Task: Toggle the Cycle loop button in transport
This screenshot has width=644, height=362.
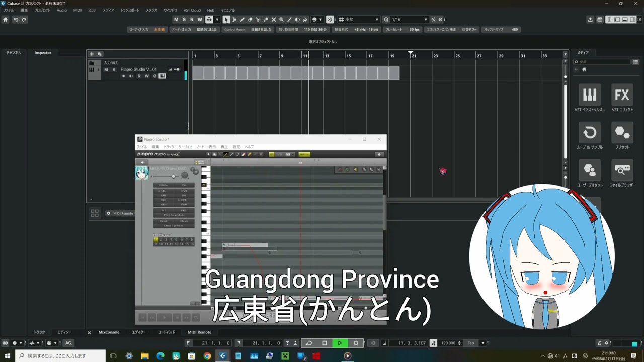Action: [x=309, y=343]
